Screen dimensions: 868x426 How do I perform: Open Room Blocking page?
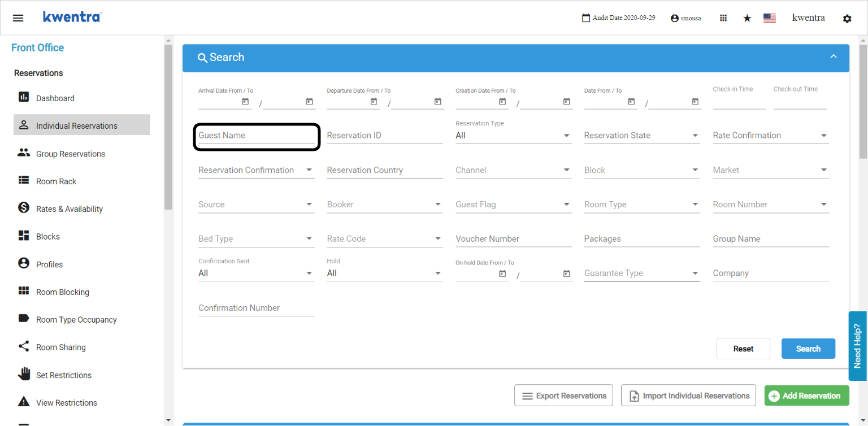tap(82, 292)
